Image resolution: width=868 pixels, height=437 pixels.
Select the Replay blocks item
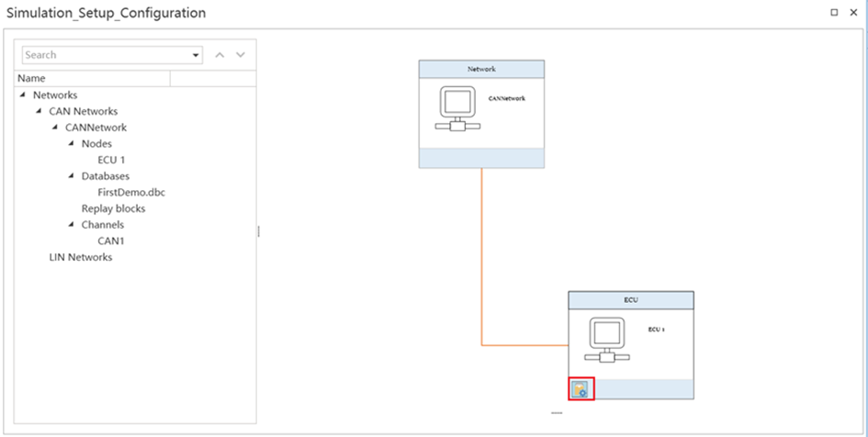point(113,208)
